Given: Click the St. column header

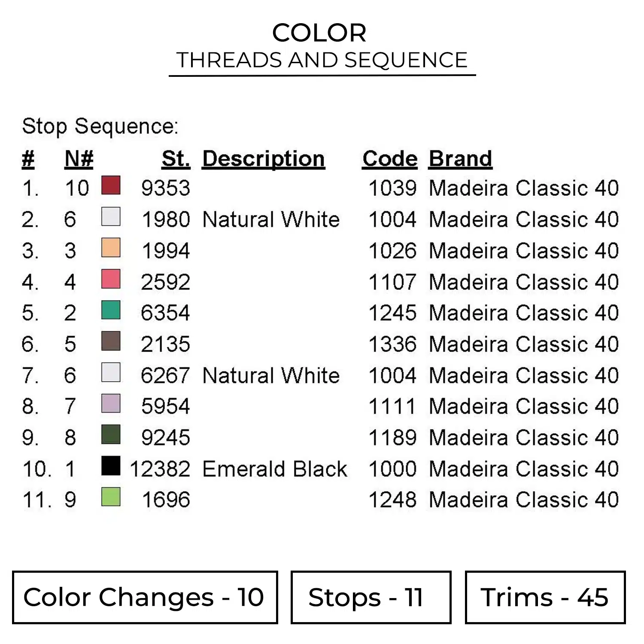Looking at the screenshot, I should [176, 159].
